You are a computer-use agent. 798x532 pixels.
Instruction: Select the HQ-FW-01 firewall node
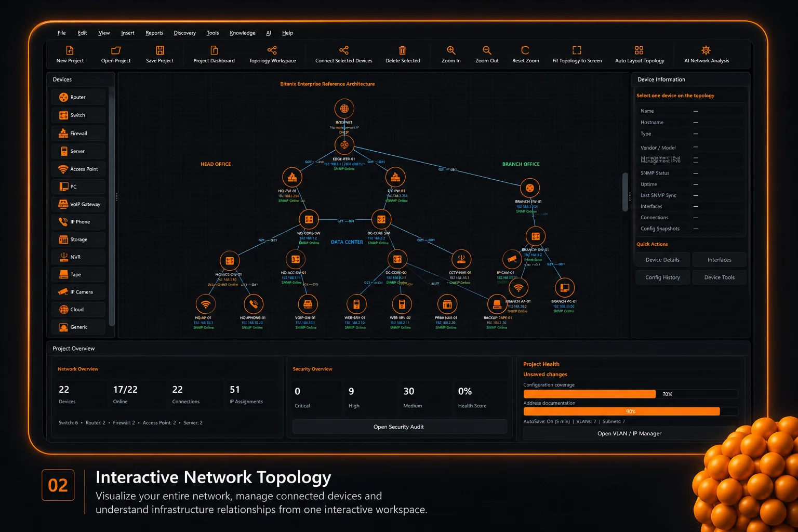pyautogui.click(x=292, y=177)
